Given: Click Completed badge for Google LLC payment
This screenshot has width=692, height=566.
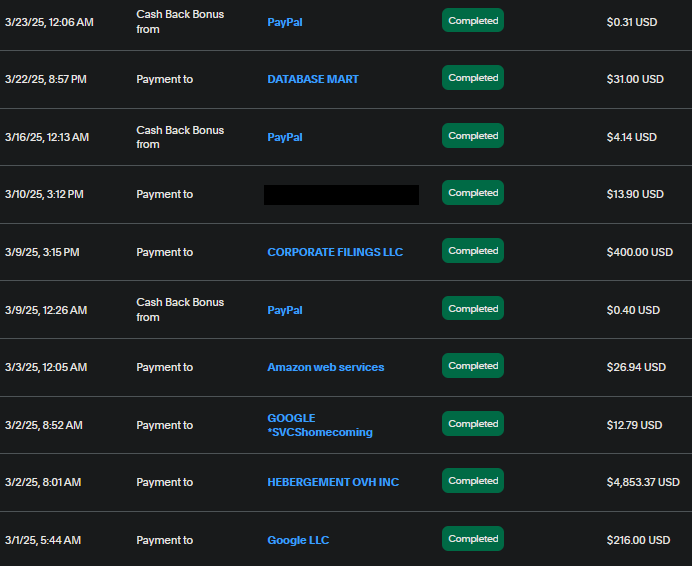Looking at the screenshot, I should 473,539.
